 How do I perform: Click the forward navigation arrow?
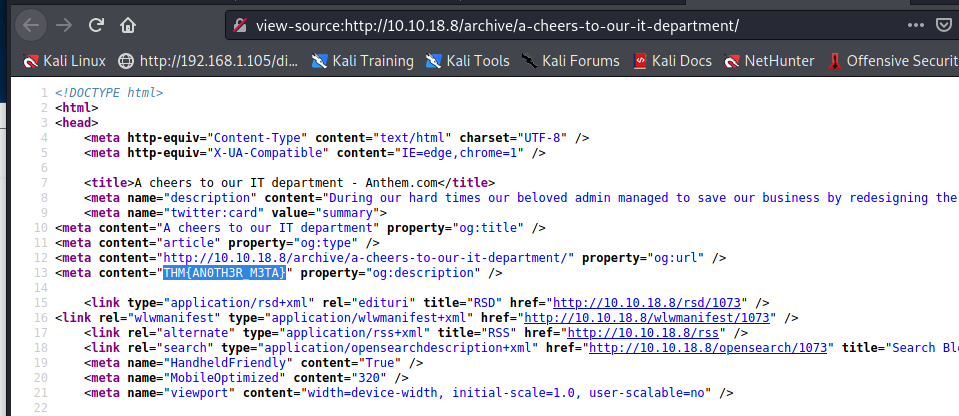[63, 23]
